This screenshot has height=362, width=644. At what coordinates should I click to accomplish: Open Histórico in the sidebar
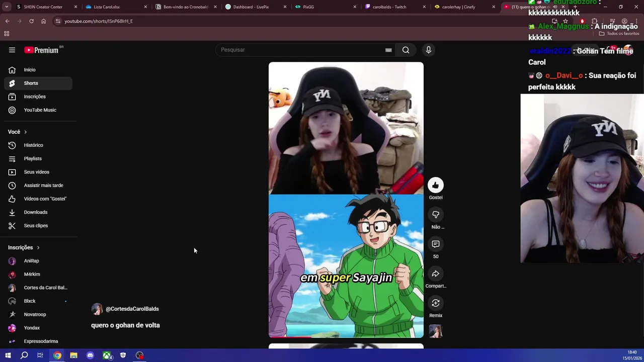(38, 145)
